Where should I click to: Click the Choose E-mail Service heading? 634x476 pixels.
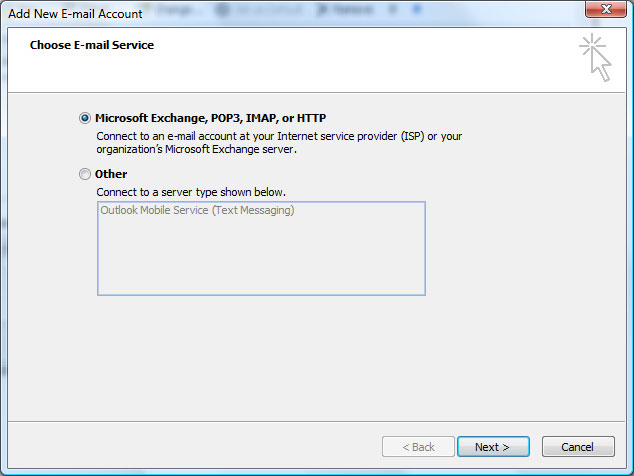[92, 45]
